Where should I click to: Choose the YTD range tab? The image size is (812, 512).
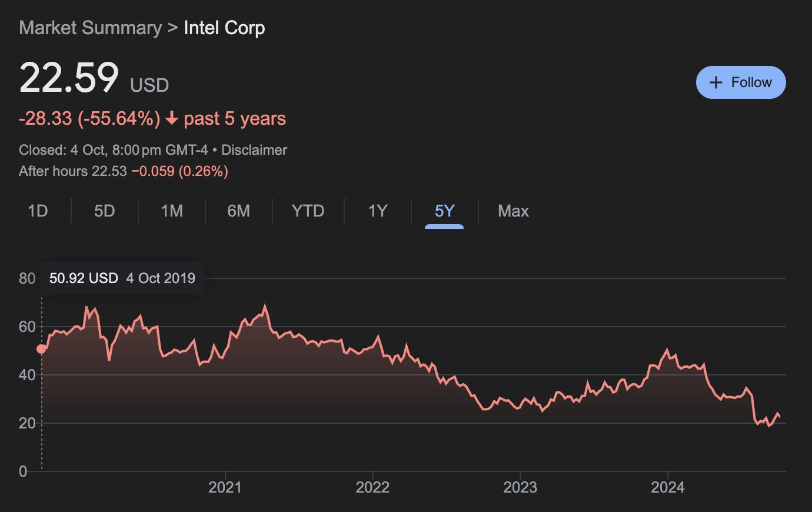[x=308, y=211]
